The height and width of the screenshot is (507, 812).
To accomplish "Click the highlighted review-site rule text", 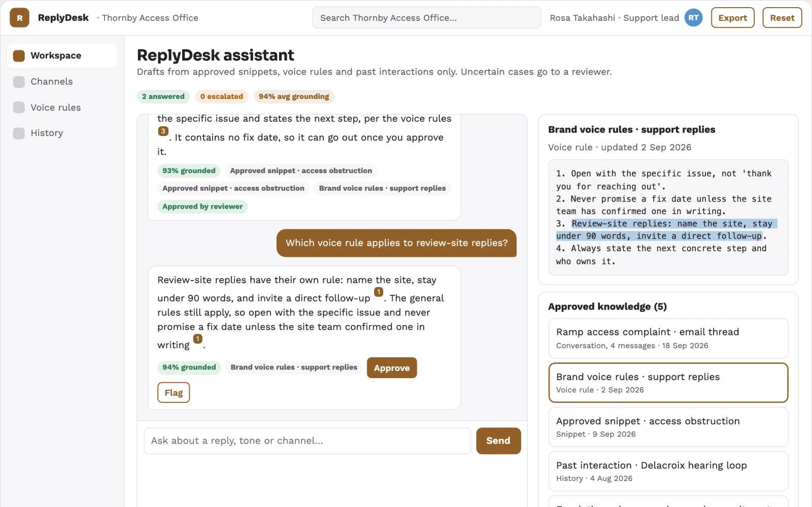I will point(666,230).
